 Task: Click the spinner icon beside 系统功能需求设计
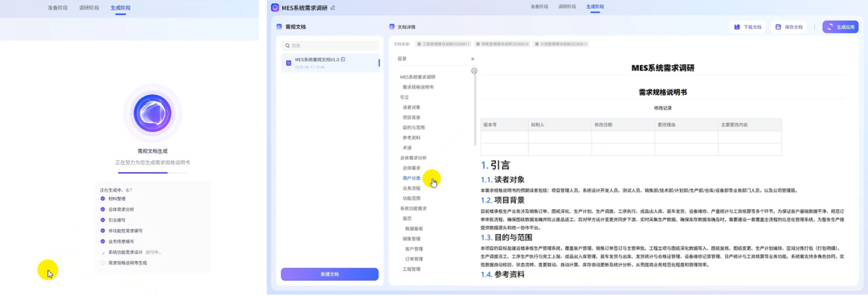[x=102, y=253]
